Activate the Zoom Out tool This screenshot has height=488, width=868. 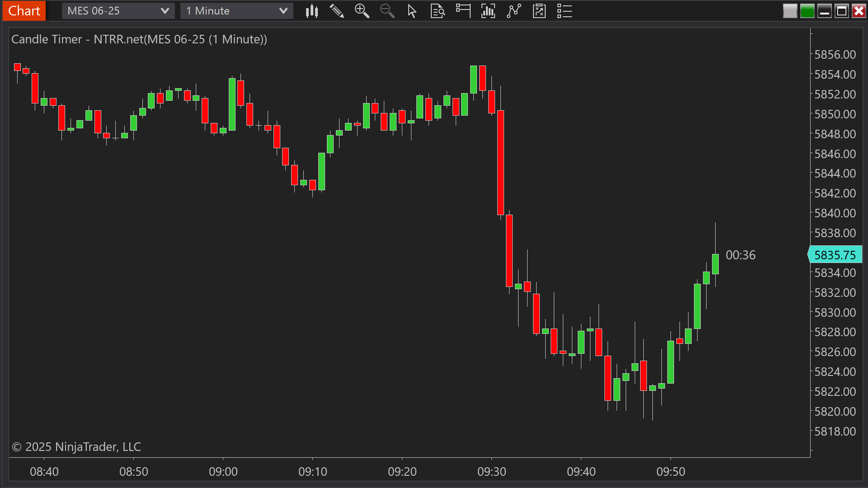point(387,11)
